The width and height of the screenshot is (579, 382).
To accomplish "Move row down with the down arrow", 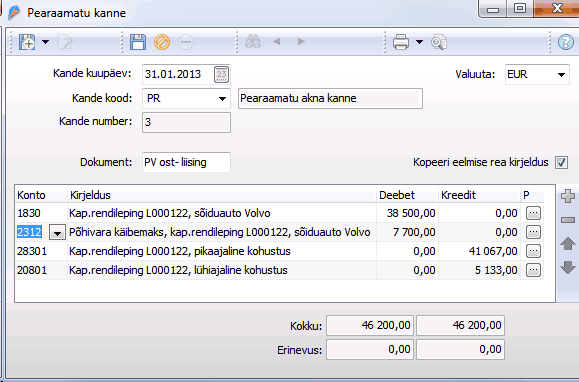I will pyautogui.click(x=568, y=267).
